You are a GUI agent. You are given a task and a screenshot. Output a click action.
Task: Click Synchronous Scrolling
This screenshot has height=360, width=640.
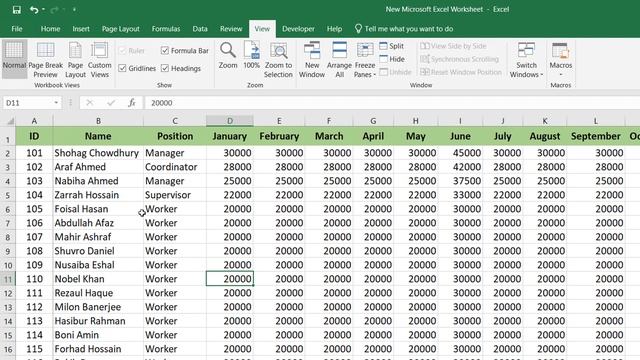460,59
